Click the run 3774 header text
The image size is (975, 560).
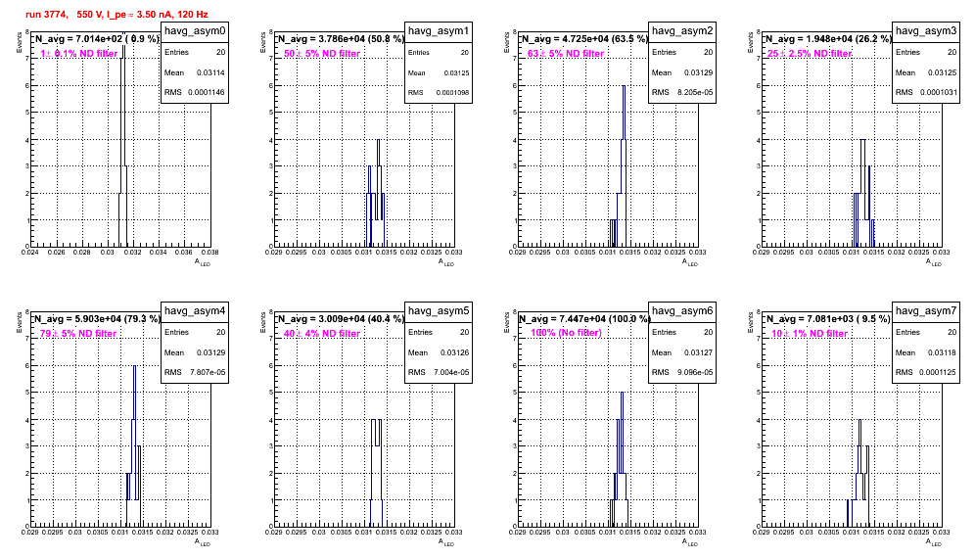(x=116, y=14)
